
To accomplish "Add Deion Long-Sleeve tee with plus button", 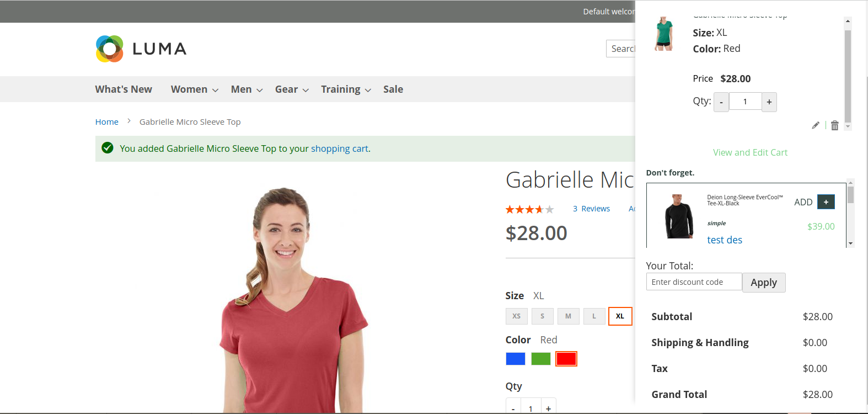I will [x=826, y=202].
